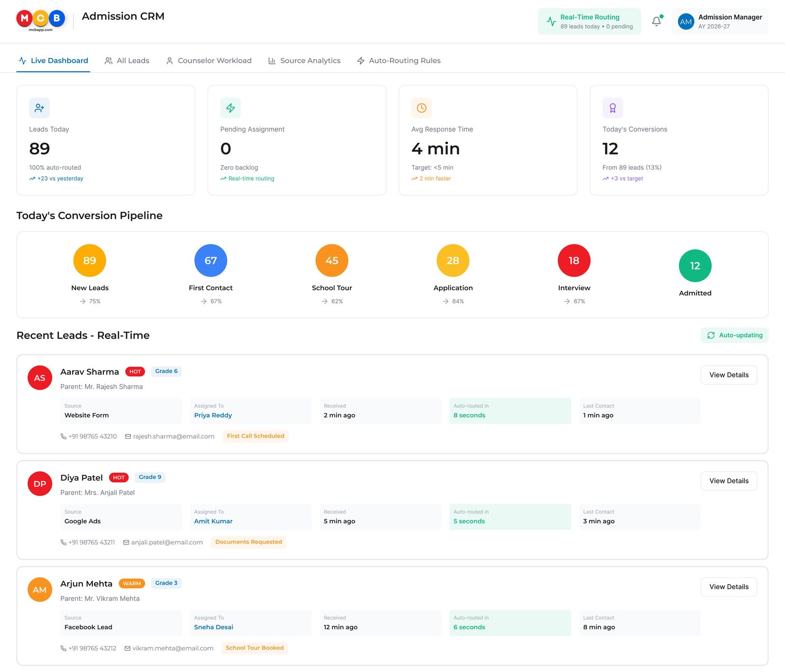Click the WARM badge next to Arjun Mehta
The width and height of the screenshot is (785, 672).
click(x=131, y=584)
